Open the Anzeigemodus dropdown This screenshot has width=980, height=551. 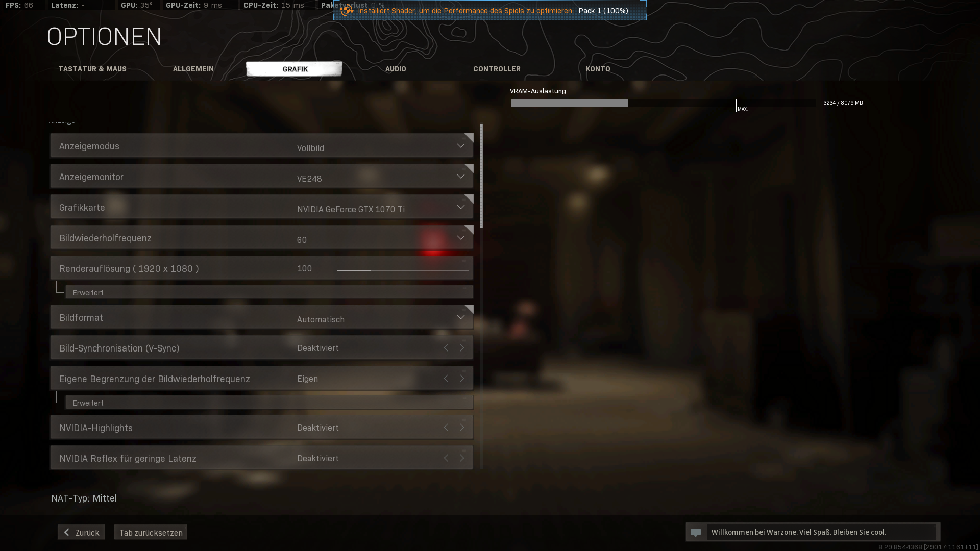point(461,146)
